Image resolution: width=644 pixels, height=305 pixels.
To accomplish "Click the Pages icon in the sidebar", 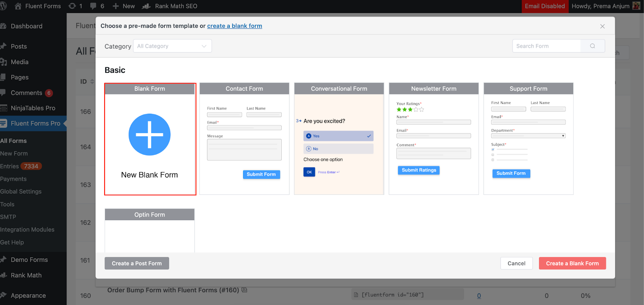I will pos(3,77).
